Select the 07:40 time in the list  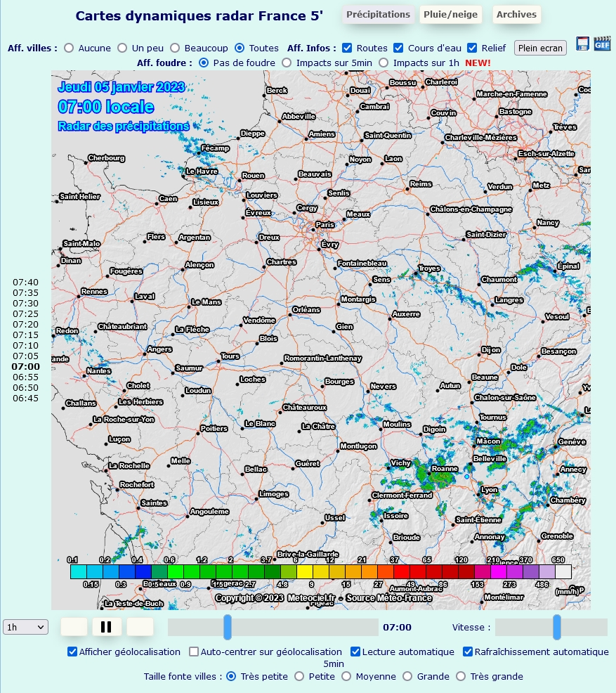25,282
